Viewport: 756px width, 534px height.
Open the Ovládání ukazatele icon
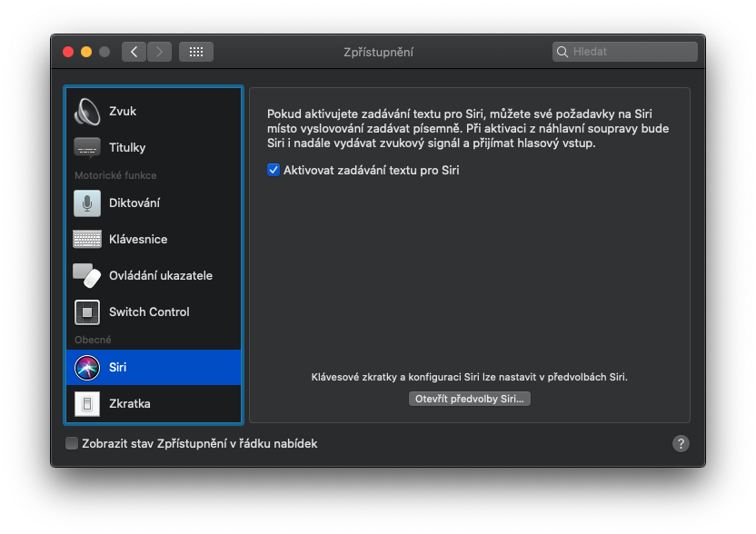pyautogui.click(x=87, y=275)
